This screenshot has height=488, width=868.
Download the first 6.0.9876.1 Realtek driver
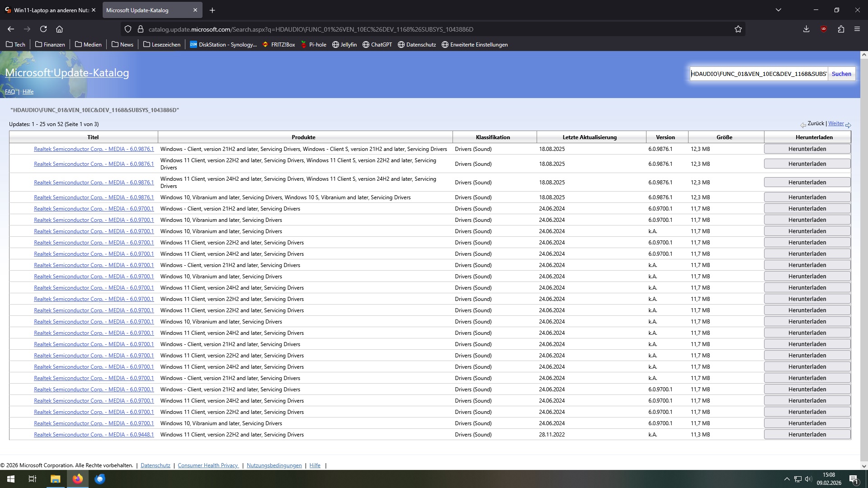point(807,149)
